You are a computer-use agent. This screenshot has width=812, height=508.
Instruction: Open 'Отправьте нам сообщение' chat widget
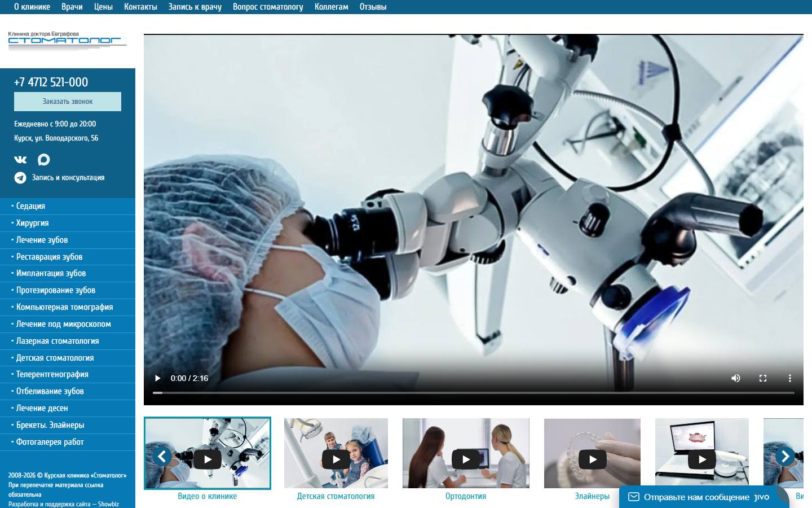704,497
